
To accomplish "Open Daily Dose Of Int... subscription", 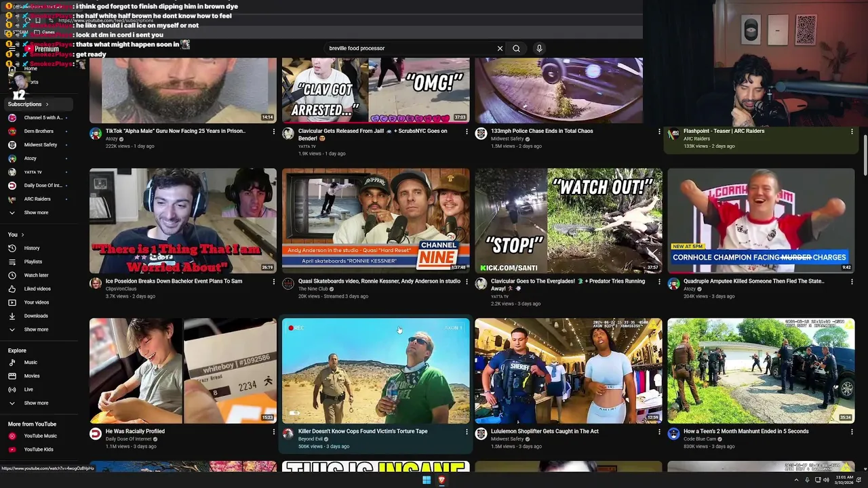I will point(39,185).
